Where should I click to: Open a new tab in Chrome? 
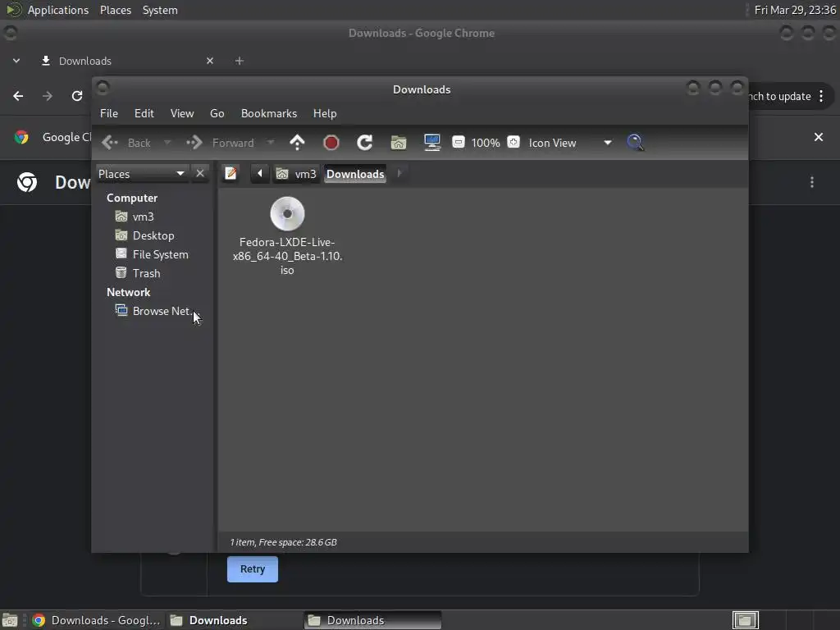tap(240, 61)
